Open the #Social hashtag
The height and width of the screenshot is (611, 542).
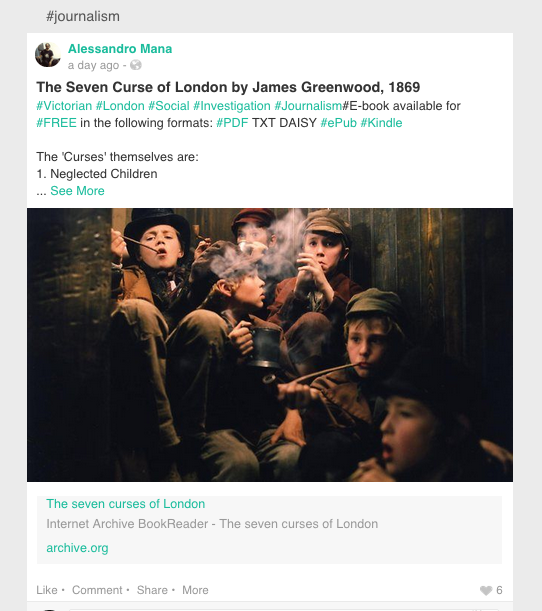pos(169,106)
